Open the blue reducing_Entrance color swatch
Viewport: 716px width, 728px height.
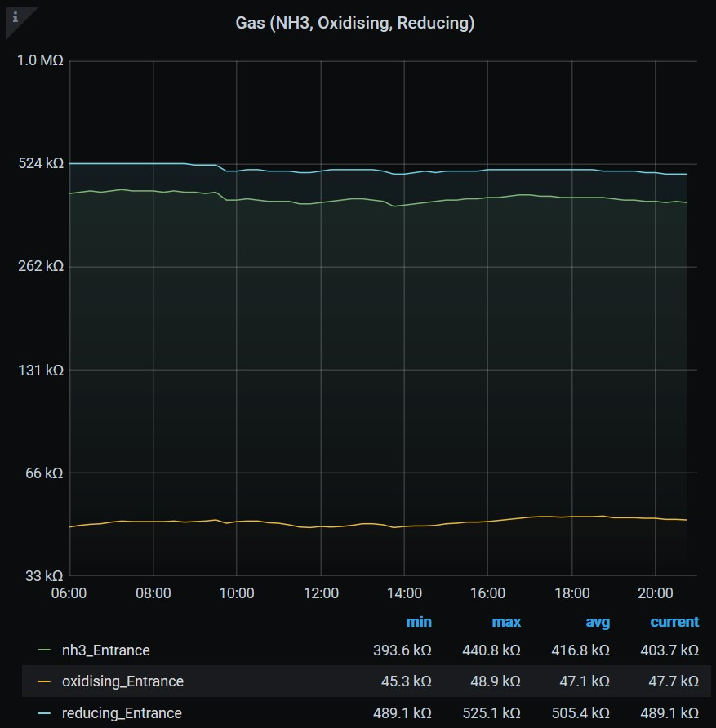click(x=44, y=713)
